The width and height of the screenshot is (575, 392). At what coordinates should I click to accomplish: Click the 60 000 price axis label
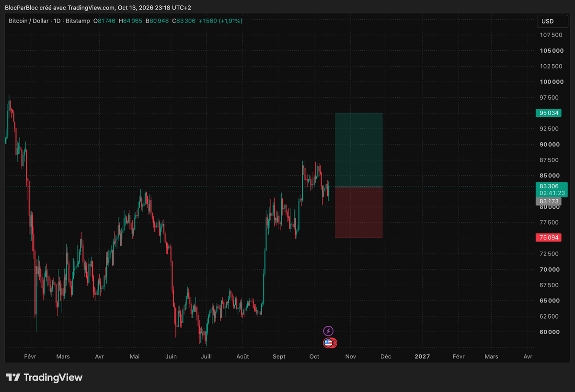tap(549, 332)
